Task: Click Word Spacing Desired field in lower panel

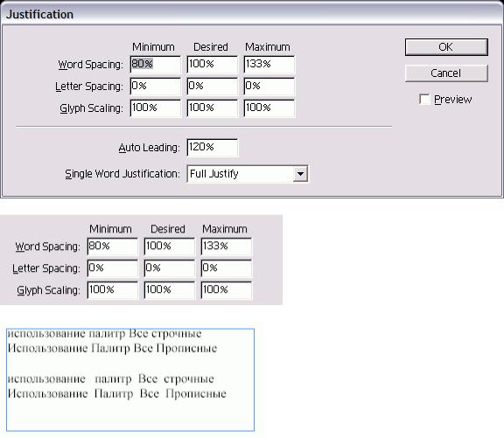Action: (x=170, y=247)
